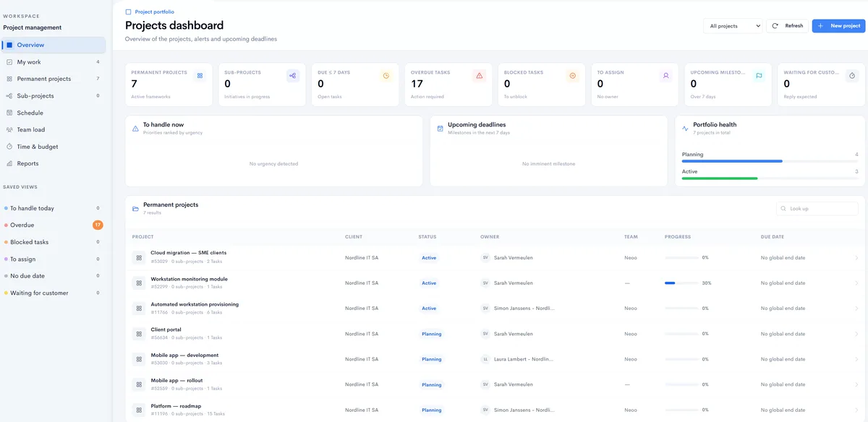Screen dimensions: 868x422
Task: Click the Platform — roadmap grid icon
Action: point(138,410)
